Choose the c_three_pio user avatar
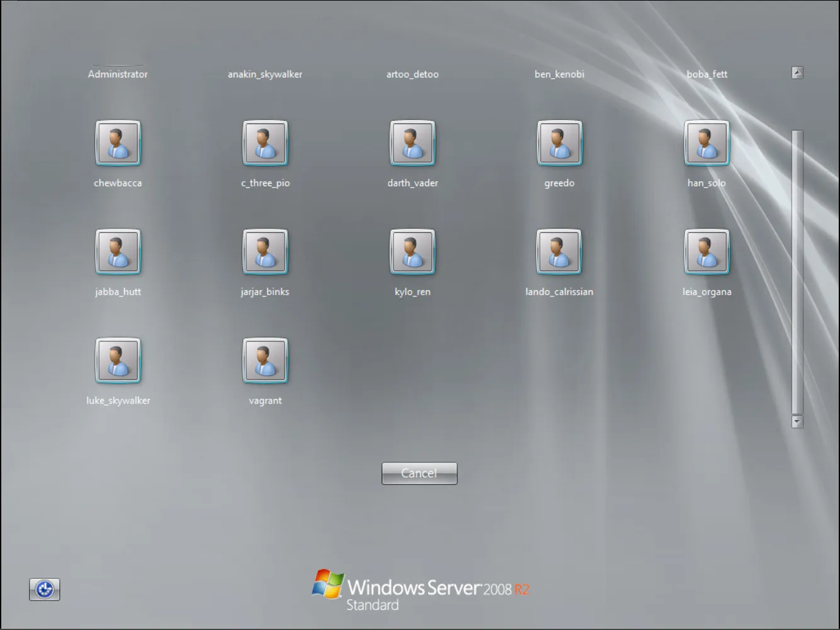This screenshot has width=840, height=630. (x=265, y=143)
